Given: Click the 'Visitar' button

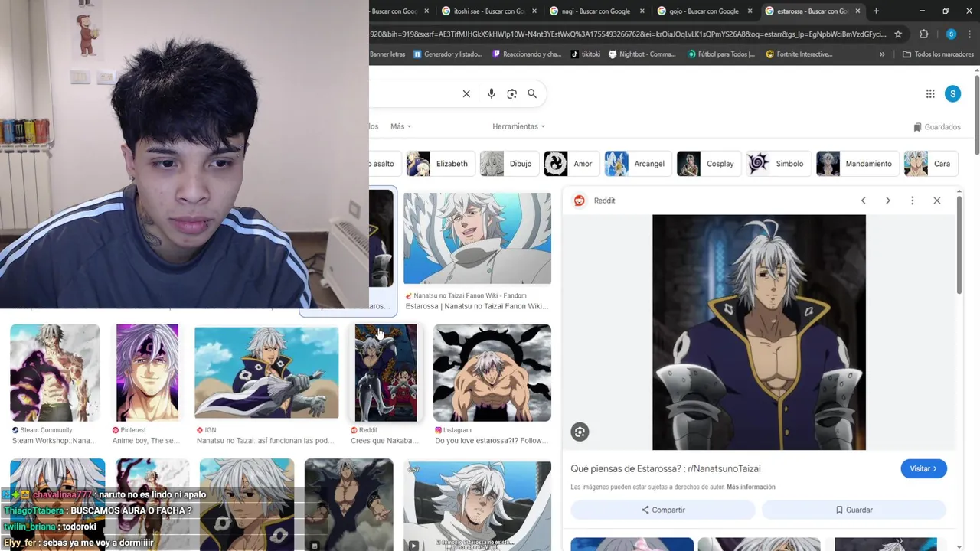Looking at the screenshot, I should click(x=923, y=468).
